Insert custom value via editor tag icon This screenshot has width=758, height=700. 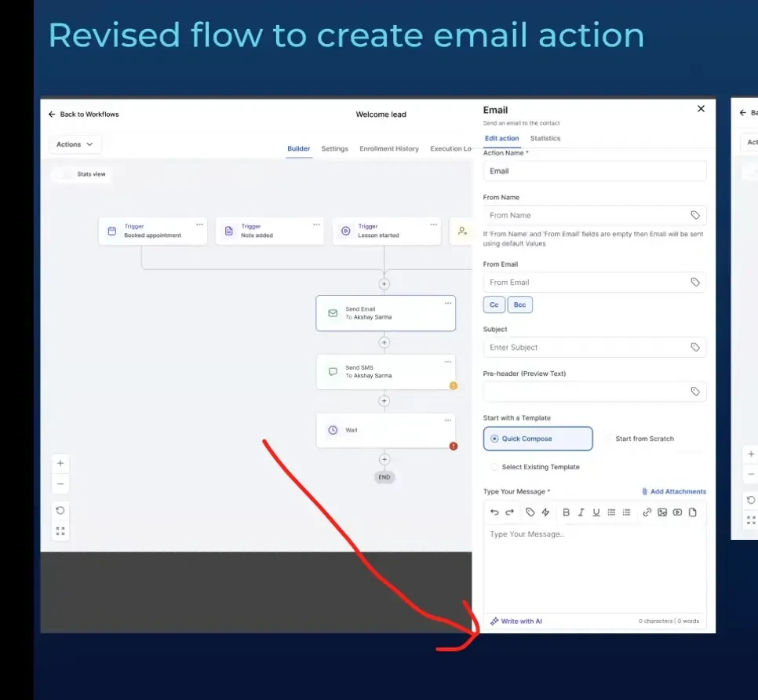coord(530,512)
